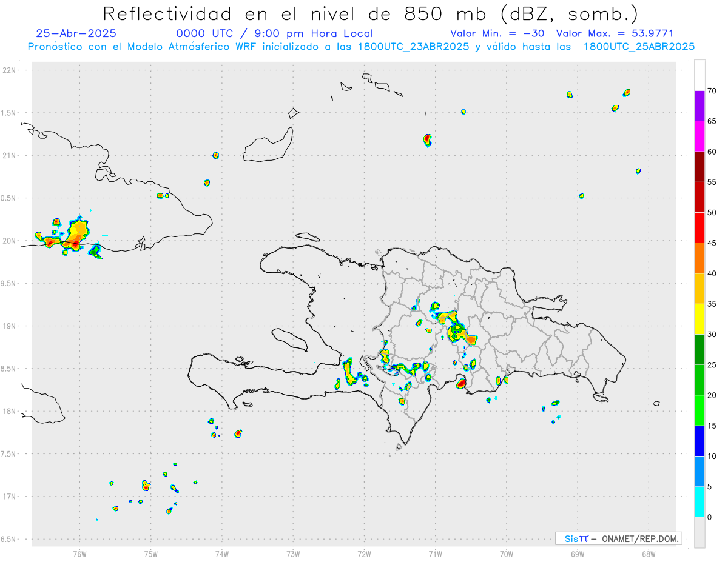Click the '19N' latitude label
This screenshot has width=728, height=562.
coord(10,326)
